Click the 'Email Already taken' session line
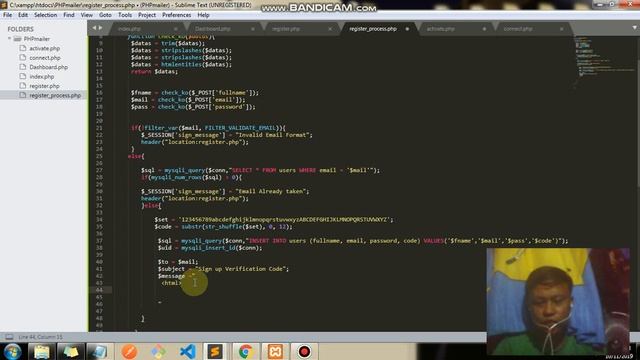Image resolution: width=640 pixels, height=360 pixels. coord(225,191)
